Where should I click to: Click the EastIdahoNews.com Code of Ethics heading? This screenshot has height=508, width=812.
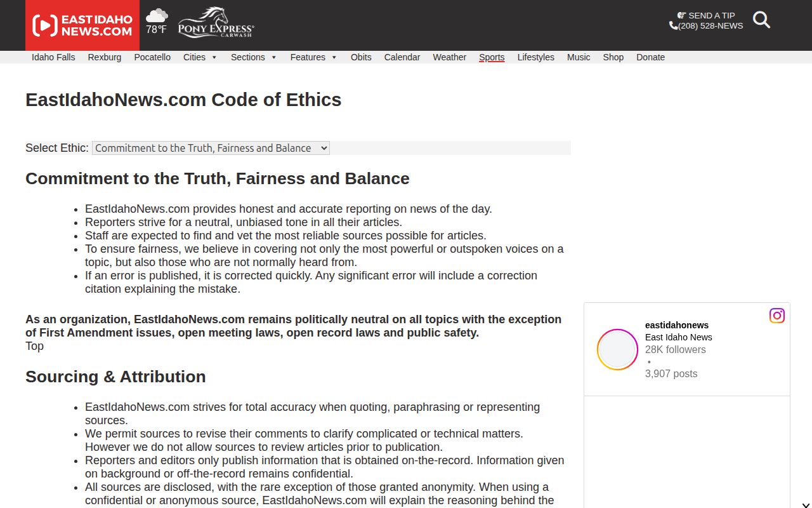[x=183, y=100]
